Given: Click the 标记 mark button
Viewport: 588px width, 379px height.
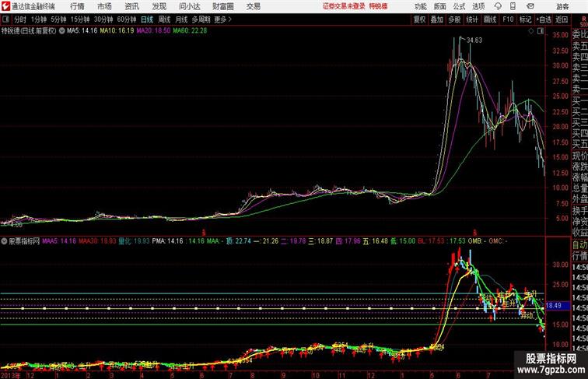Looking at the screenshot, I should coord(525,19).
